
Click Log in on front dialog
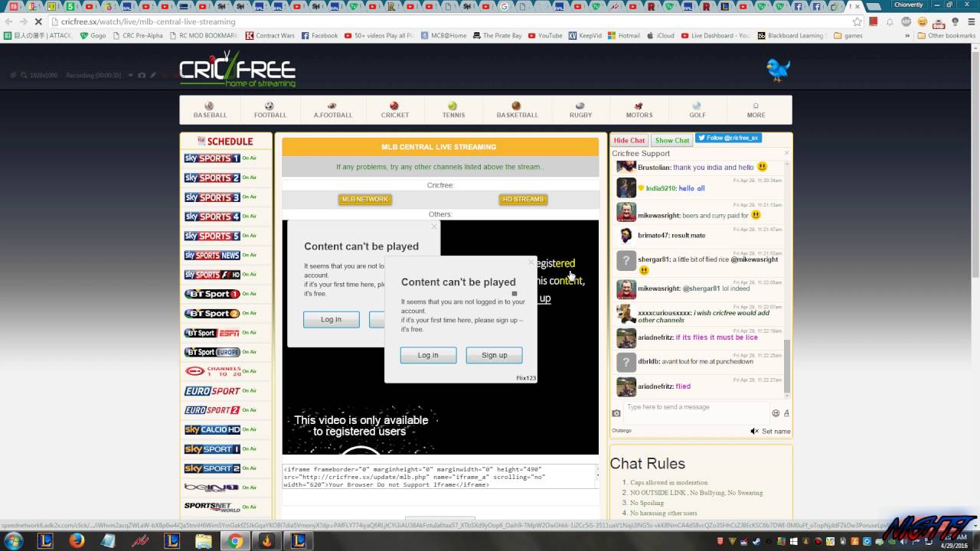[x=428, y=355]
